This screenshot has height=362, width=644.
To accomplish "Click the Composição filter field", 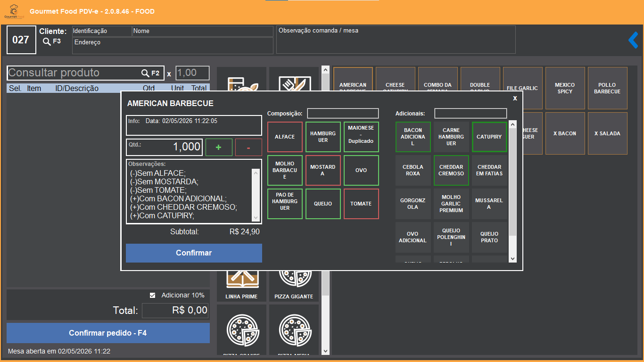I will click(x=343, y=114).
